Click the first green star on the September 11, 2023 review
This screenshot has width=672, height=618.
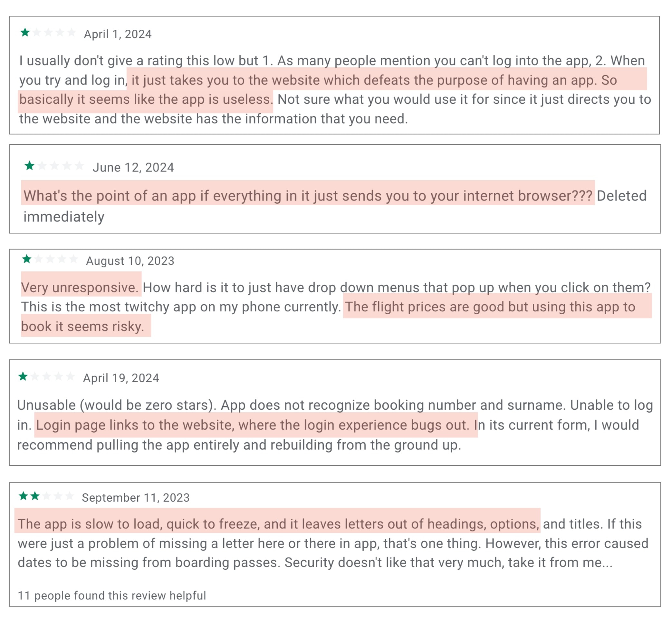(24, 496)
